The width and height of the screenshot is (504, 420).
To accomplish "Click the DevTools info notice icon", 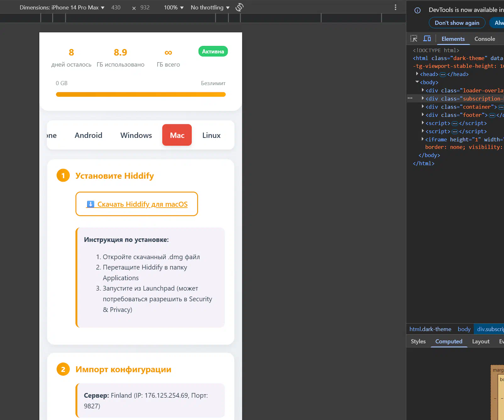I will pyautogui.click(x=418, y=10).
